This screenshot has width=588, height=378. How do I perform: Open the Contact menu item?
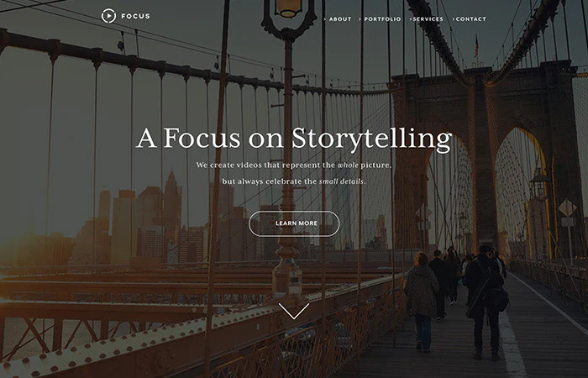(x=471, y=19)
